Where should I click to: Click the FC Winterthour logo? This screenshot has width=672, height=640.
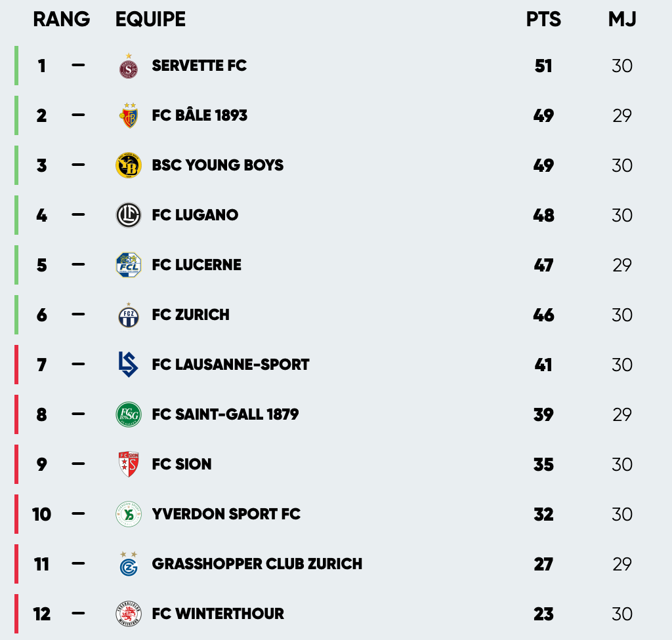(129, 614)
